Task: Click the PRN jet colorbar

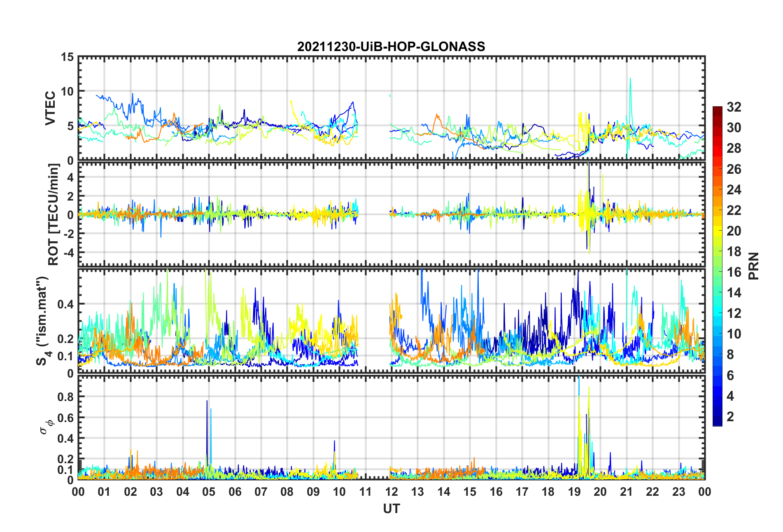Action: (x=718, y=266)
